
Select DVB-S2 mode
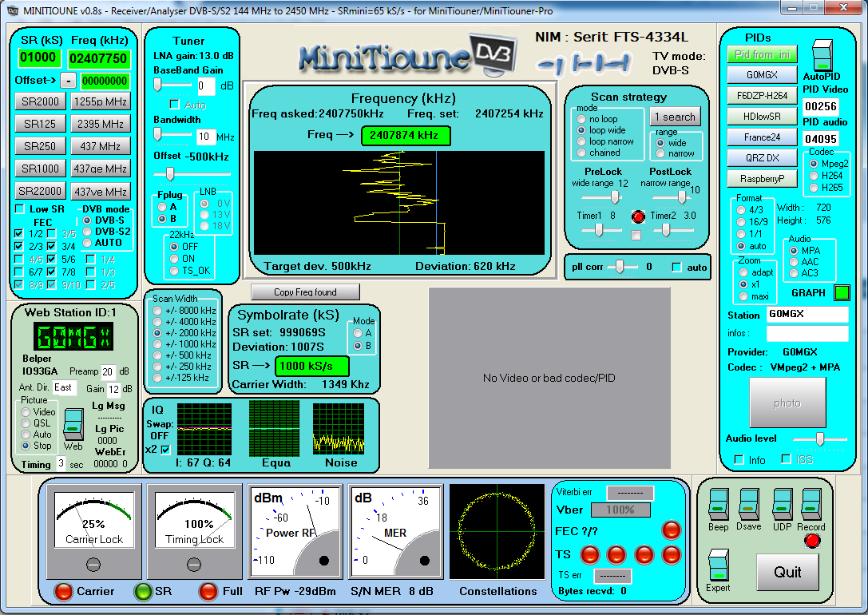[x=87, y=232]
